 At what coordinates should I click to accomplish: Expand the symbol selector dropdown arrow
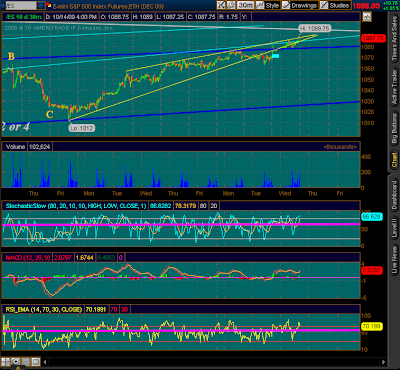pyautogui.click(x=40, y=5)
